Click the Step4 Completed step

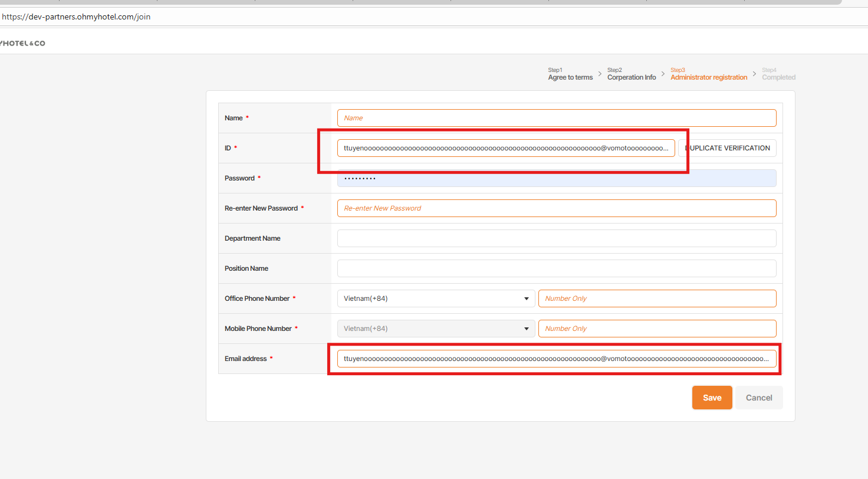point(778,74)
